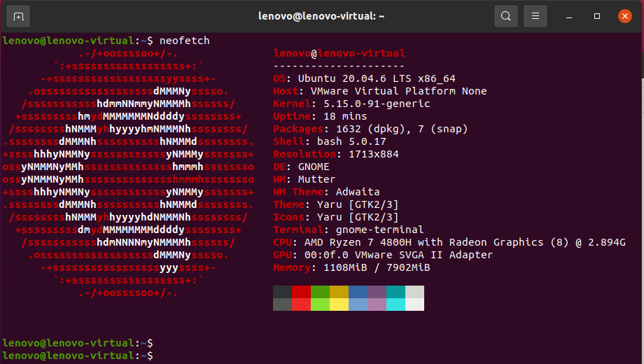Open a new terminal tab
Image resolution: width=644 pixels, height=364 pixels.
pos(18,16)
